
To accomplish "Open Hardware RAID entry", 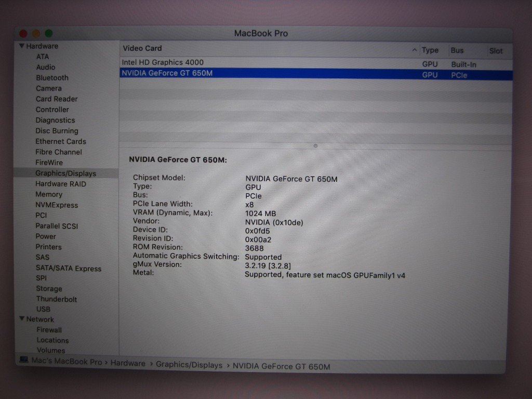I will 61,184.
